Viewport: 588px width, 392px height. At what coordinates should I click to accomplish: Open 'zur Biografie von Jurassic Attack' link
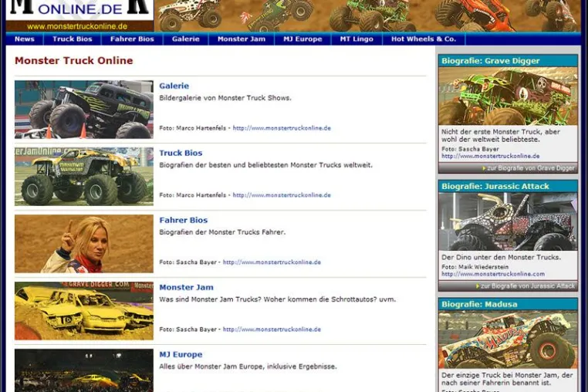point(528,286)
